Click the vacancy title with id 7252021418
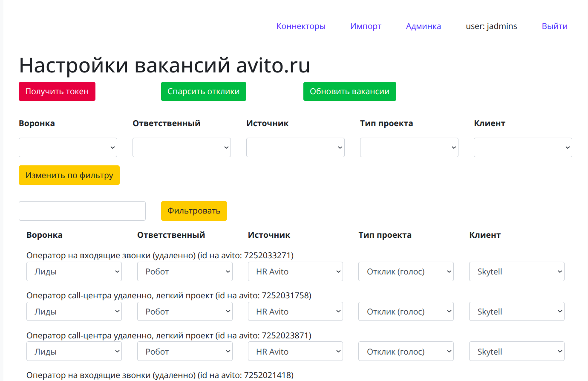This screenshot has height=381, width=588. (x=160, y=375)
